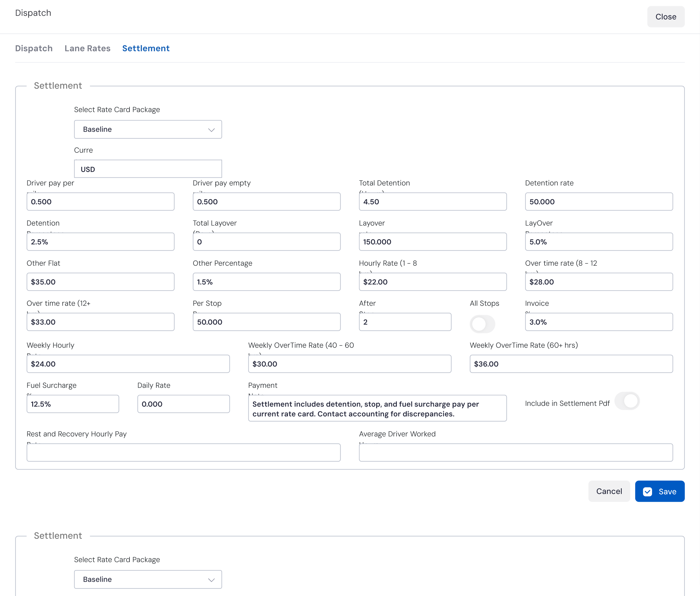Switch to the Lane Rates tab

(x=87, y=48)
